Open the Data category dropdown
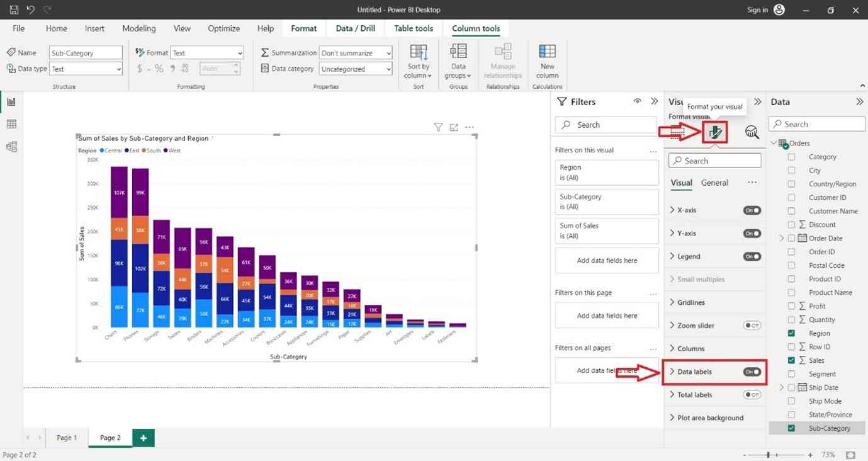 pyautogui.click(x=356, y=69)
